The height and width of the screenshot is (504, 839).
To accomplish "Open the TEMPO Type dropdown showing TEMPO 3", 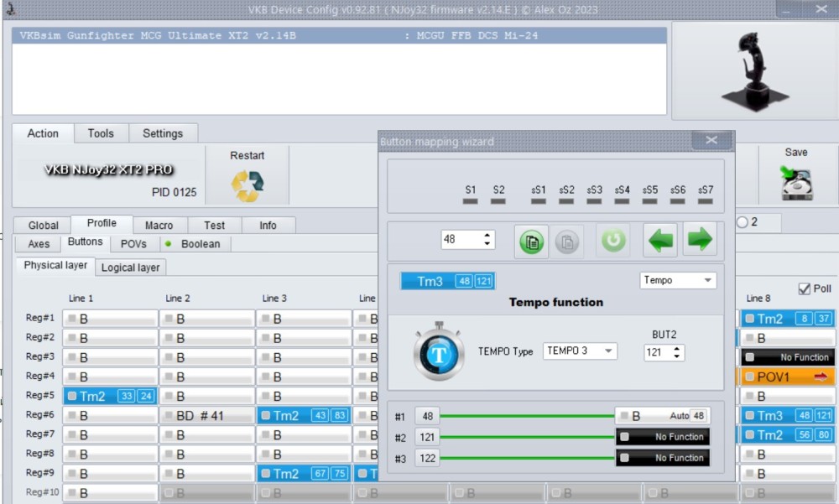I will pyautogui.click(x=580, y=351).
